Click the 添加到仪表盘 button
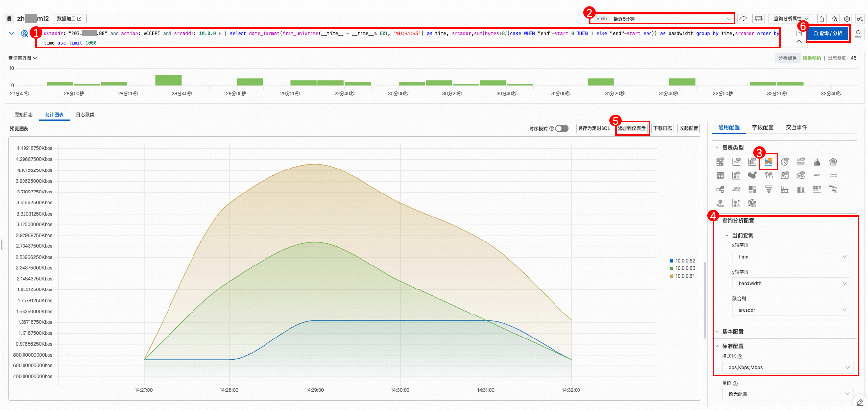This screenshot has width=868, height=410. point(632,128)
